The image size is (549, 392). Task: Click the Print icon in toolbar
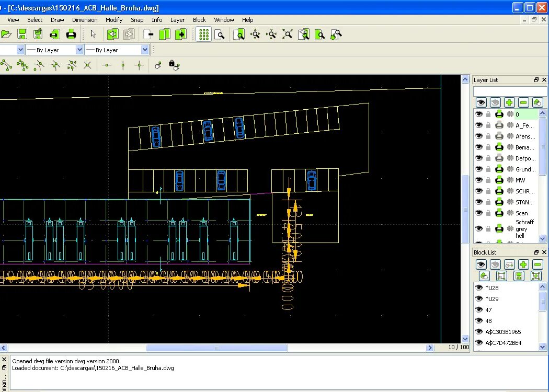pos(71,34)
